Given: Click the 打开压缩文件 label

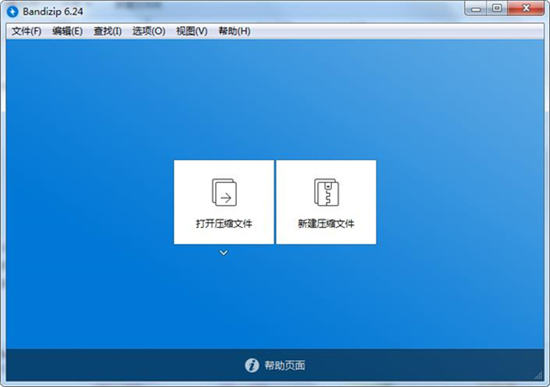Looking at the screenshot, I should pyautogui.click(x=224, y=223).
